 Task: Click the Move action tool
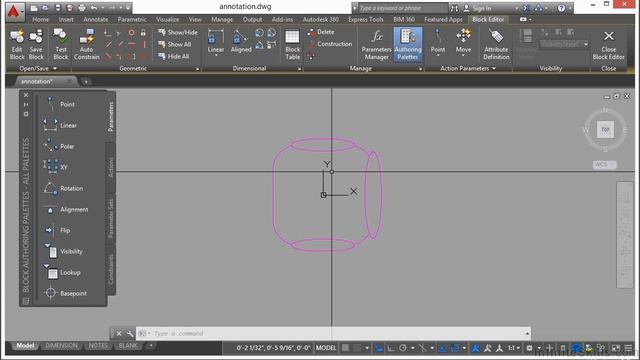pyautogui.click(x=463, y=41)
